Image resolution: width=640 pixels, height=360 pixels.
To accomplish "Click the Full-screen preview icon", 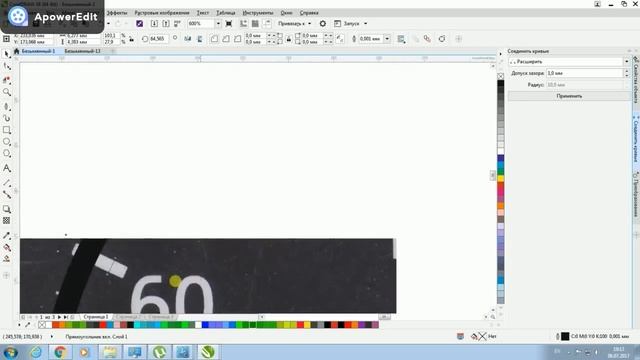I will [229, 24].
